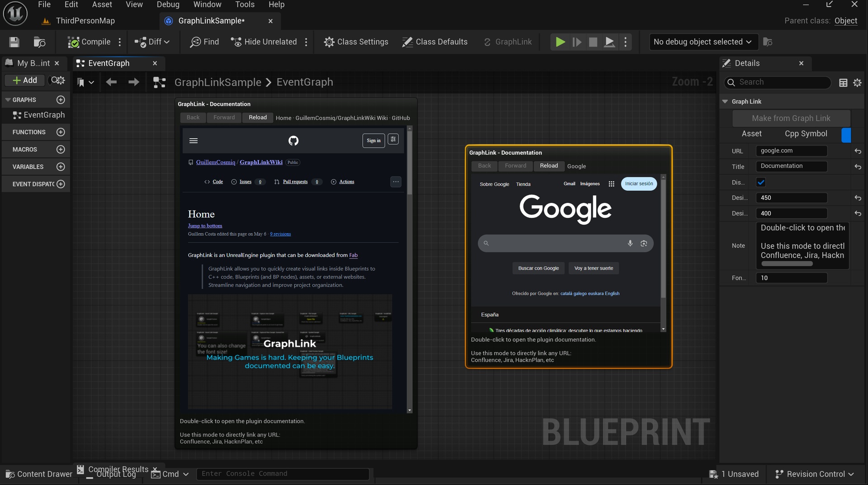Close the EventGraph tab

pos(155,63)
